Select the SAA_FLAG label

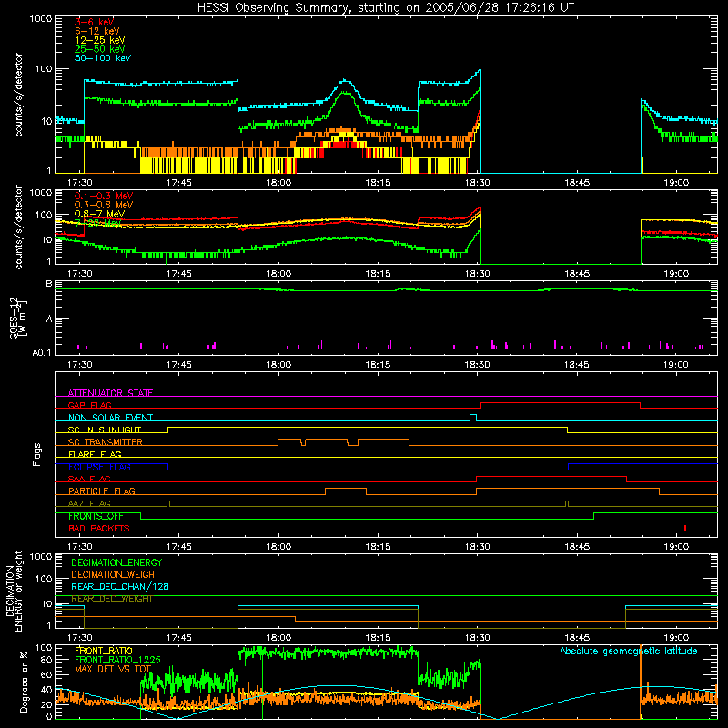[89, 479]
